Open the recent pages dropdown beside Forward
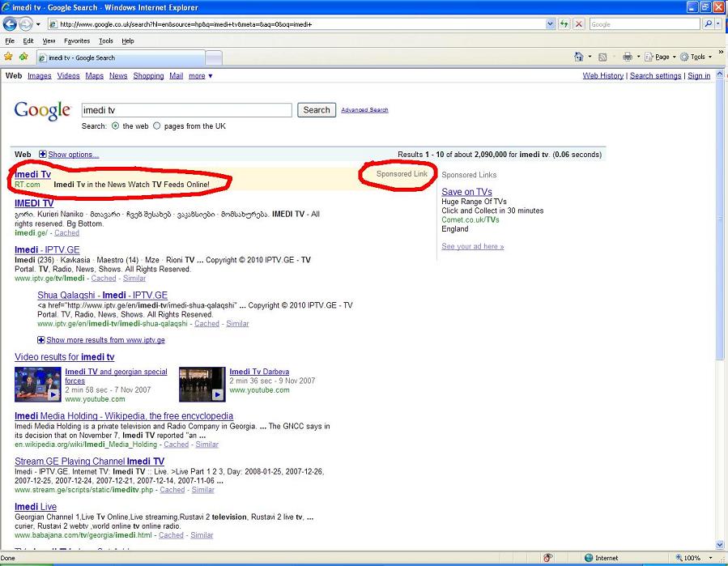The width and height of the screenshot is (728, 566). pos(38,24)
